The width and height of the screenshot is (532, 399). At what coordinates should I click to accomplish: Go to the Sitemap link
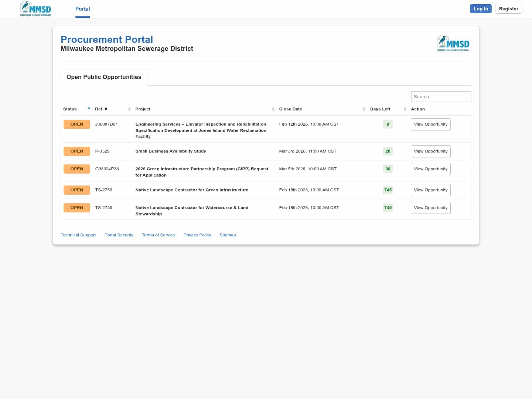(228, 235)
